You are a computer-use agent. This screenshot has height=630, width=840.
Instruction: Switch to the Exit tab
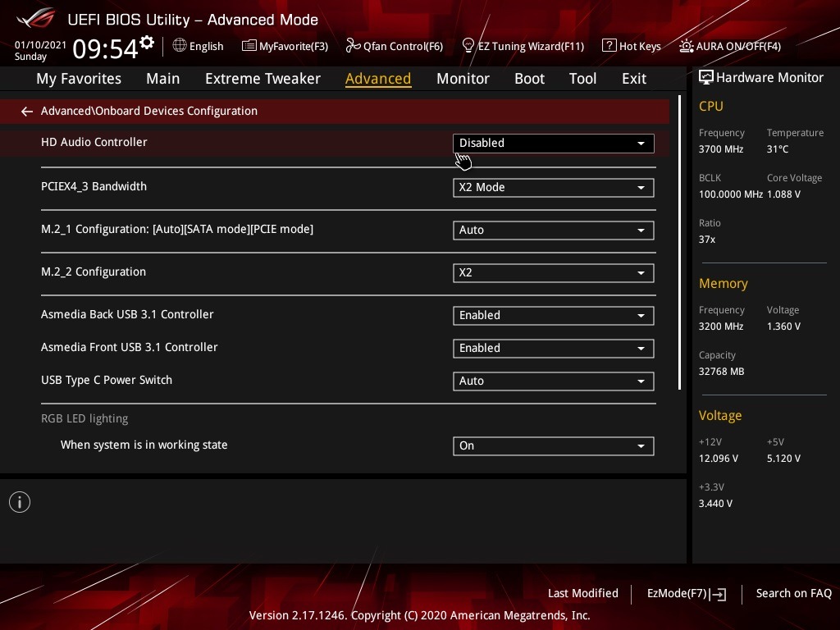pos(634,79)
